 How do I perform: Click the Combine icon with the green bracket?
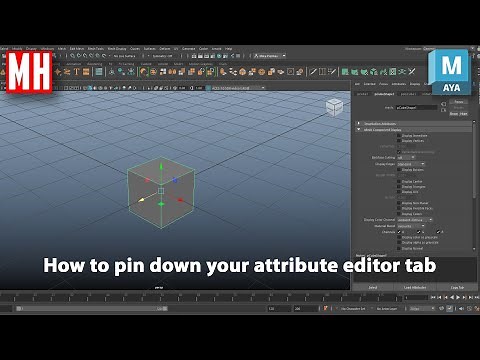point(144,72)
